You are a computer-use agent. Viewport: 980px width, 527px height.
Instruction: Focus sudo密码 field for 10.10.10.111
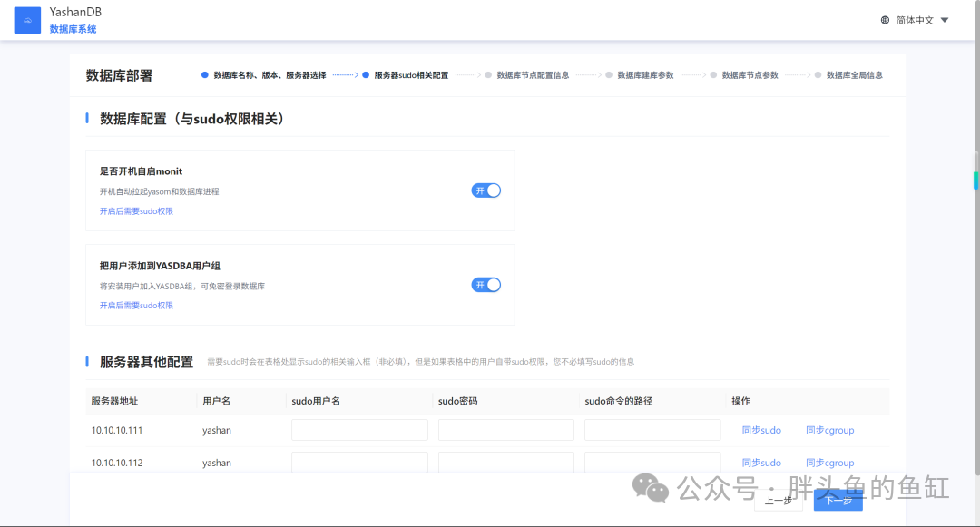(506, 430)
